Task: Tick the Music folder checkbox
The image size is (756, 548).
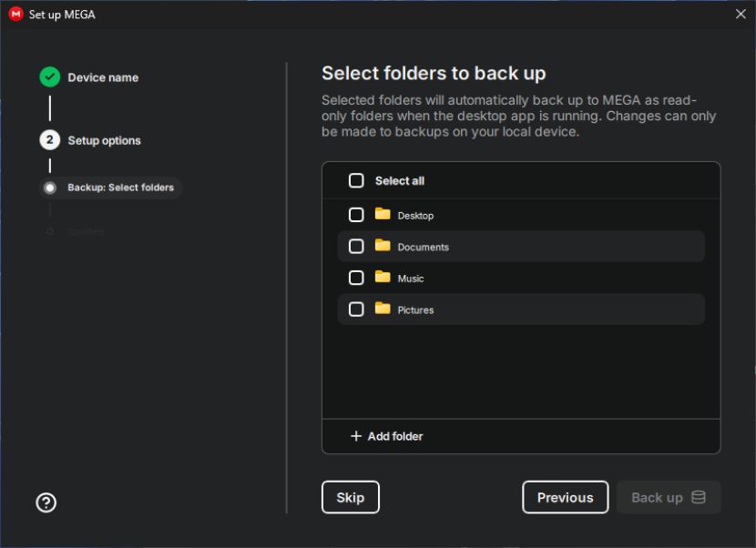Action: 356,278
